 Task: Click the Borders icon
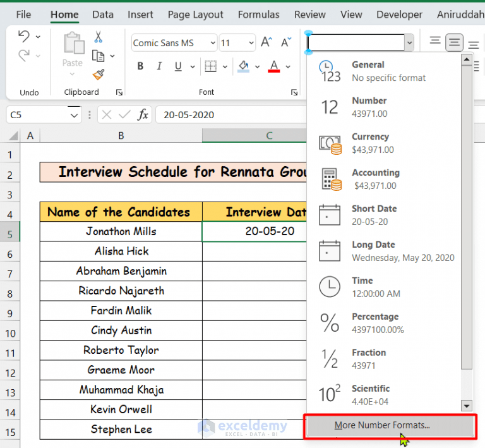coord(211,66)
